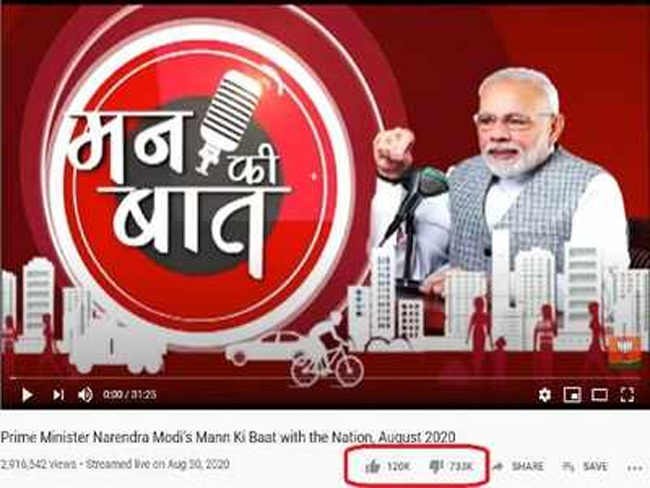650x488 pixels.
Task: Save video to playlist
Action: pyautogui.click(x=585, y=466)
